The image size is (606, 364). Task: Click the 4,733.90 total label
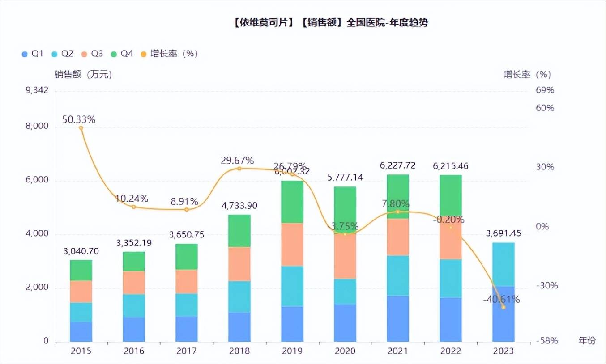click(239, 206)
